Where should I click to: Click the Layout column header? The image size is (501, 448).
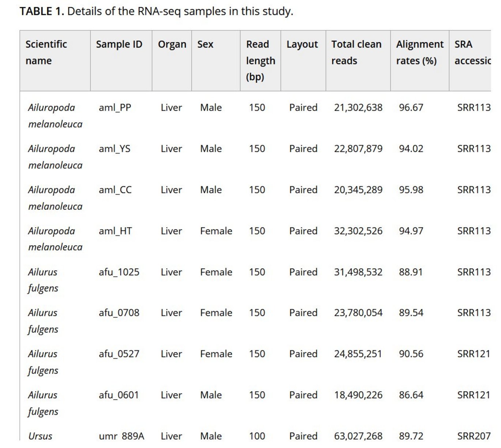[x=302, y=44]
